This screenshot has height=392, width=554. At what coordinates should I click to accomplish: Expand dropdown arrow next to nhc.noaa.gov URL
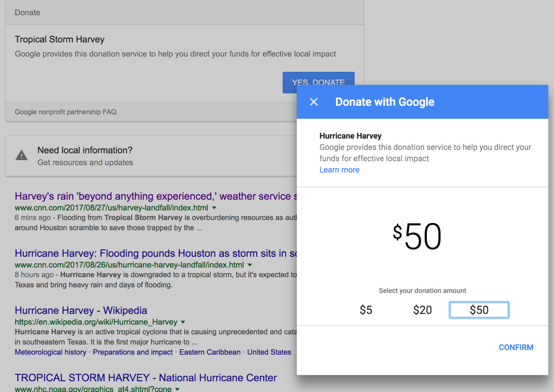[x=177, y=389]
